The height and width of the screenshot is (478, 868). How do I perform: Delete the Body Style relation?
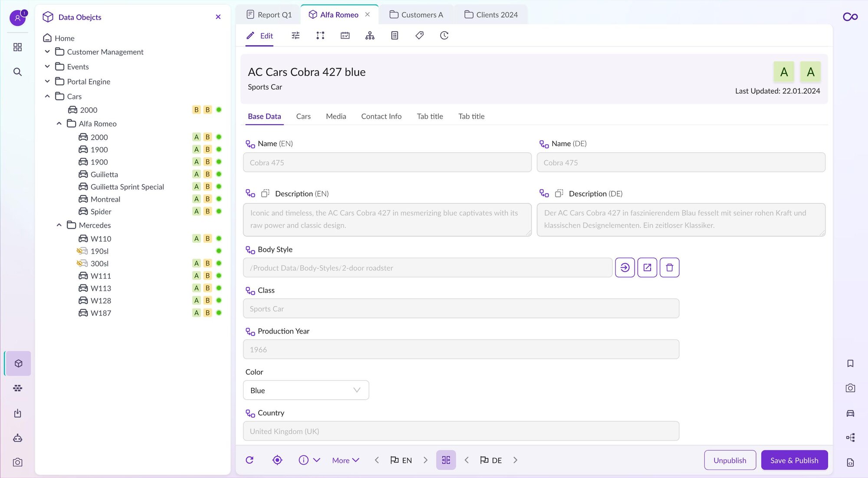pyautogui.click(x=670, y=268)
